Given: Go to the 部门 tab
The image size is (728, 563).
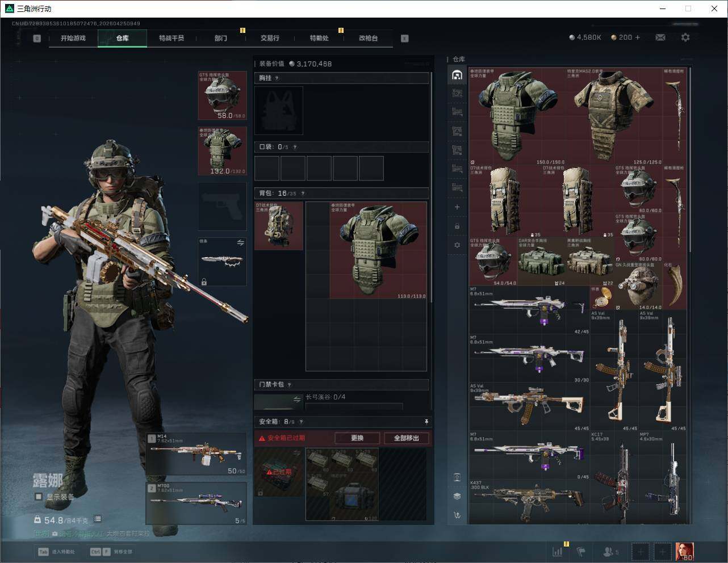Looking at the screenshot, I should [221, 38].
